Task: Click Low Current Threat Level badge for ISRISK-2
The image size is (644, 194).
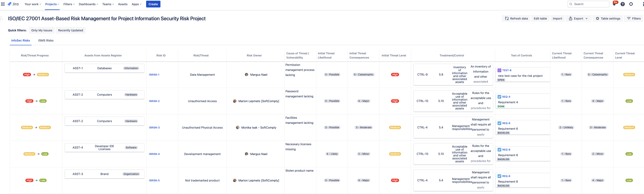Action: coord(629,101)
